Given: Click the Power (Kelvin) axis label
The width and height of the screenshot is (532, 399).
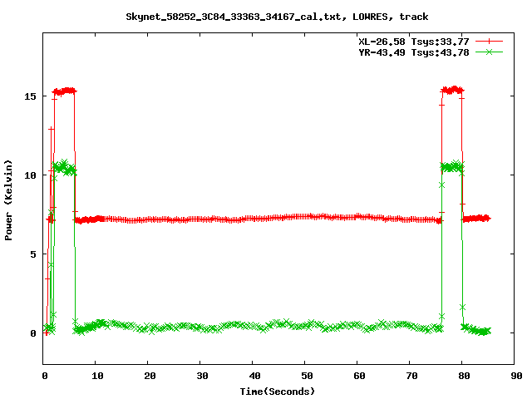Looking at the screenshot, I should point(8,200).
